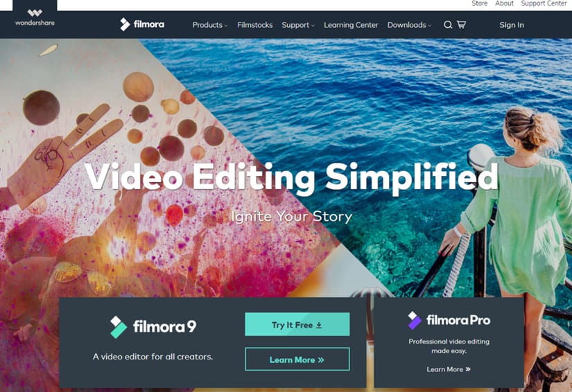Click Sign In
The width and height of the screenshot is (572, 392).
pos(512,25)
